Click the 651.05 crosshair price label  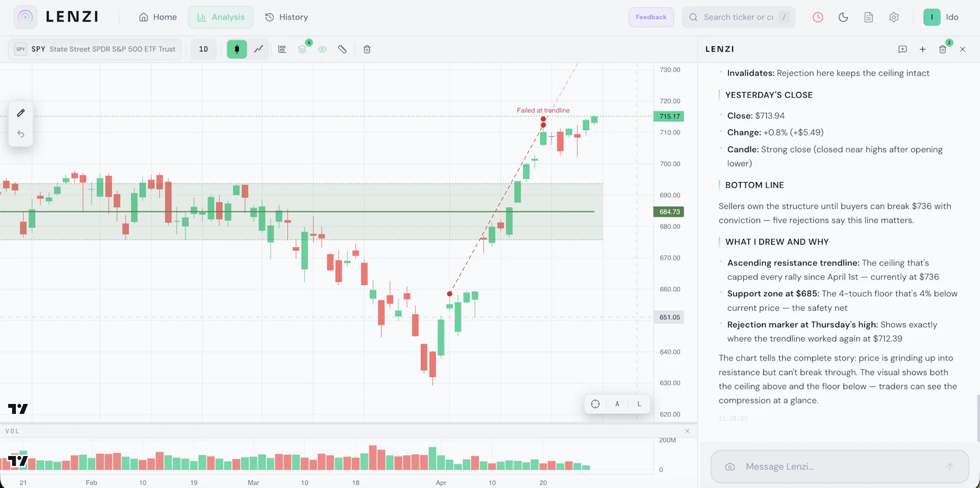coord(669,318)
